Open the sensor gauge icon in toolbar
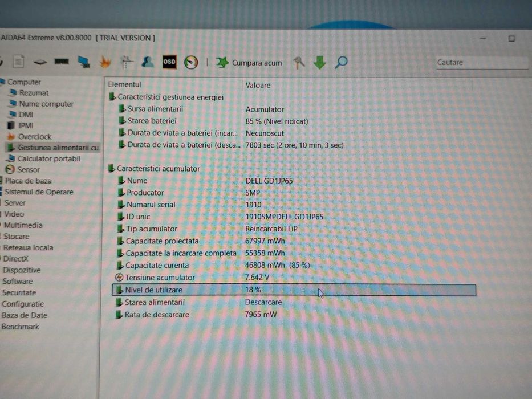Screen dimensions: 532x399 191,63
